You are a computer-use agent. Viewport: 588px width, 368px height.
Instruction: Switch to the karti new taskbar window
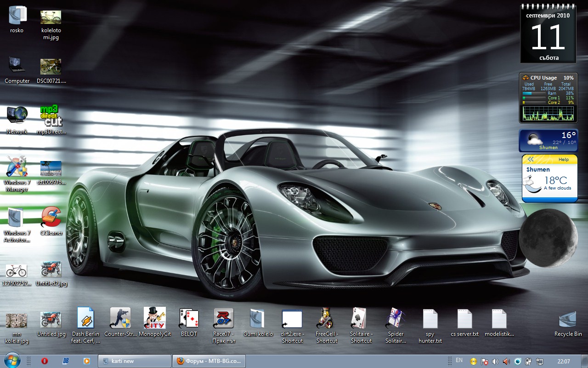134,361
